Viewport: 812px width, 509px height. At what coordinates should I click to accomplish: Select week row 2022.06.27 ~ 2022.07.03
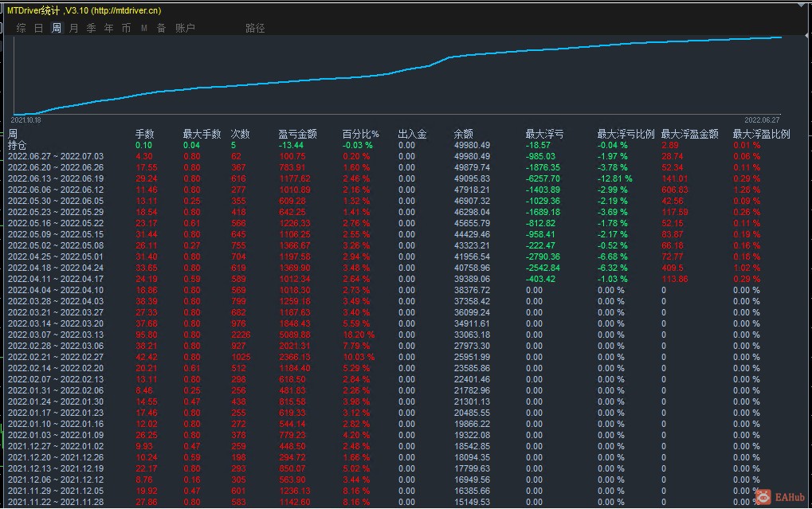click(x=56, y=156)
